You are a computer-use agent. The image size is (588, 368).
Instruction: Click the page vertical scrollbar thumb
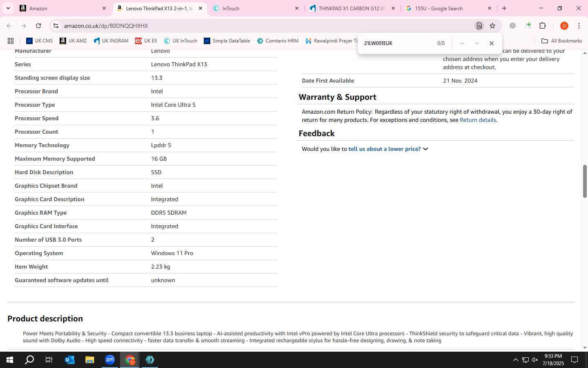pos(585,182)
